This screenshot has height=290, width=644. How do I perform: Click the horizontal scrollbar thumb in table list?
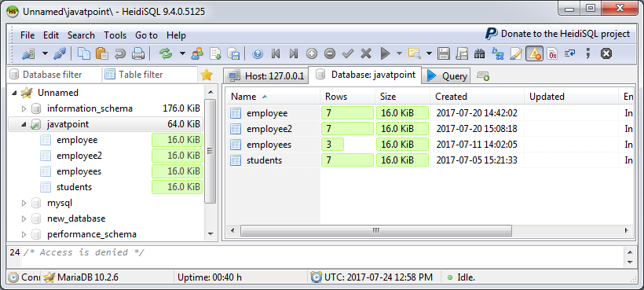pos(376,230)
